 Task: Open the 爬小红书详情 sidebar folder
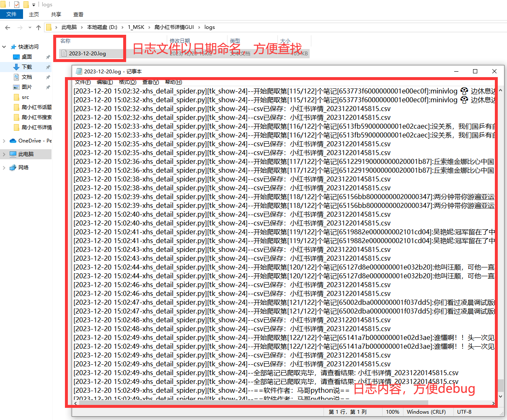[x=36, y=127]
